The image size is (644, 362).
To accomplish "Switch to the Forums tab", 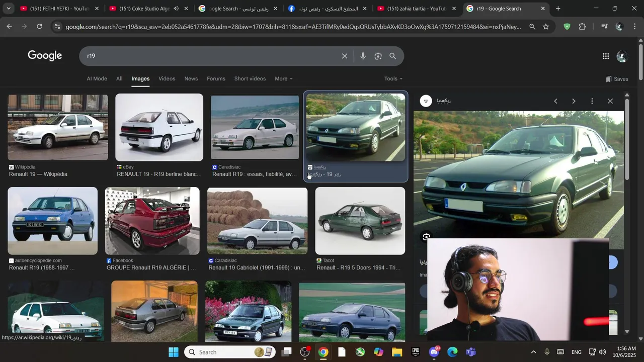I will coord(216,78).
